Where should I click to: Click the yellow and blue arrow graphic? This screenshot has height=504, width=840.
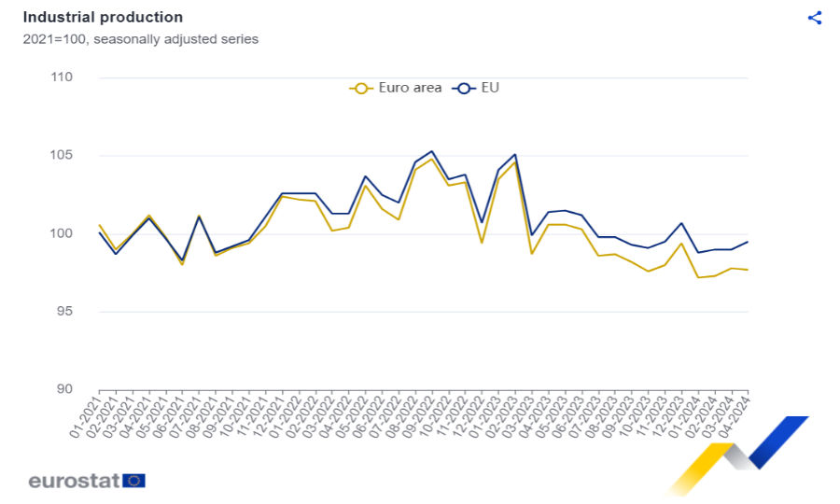[737, 455]
